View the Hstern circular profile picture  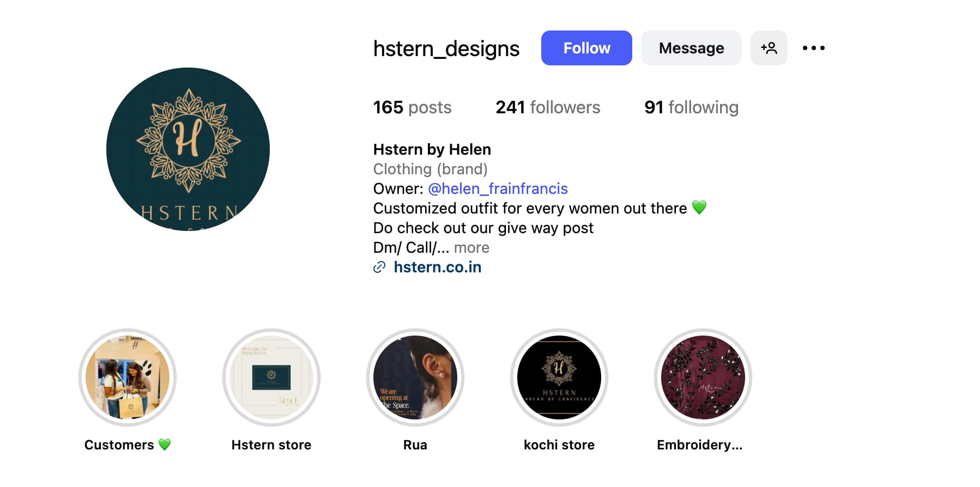[188, 149]
